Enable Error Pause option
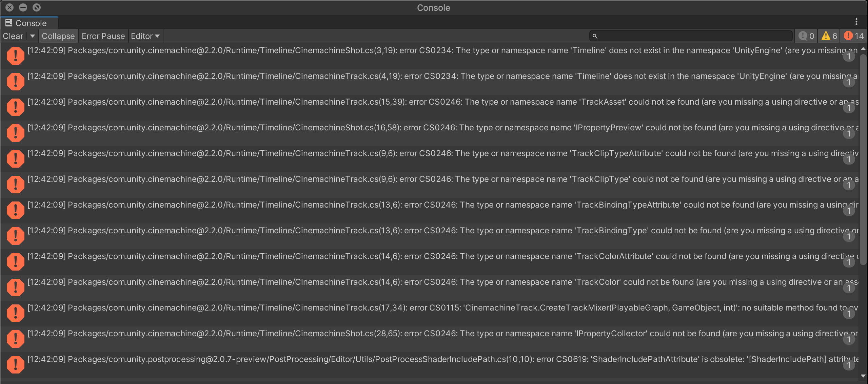 tap(103, 36)
